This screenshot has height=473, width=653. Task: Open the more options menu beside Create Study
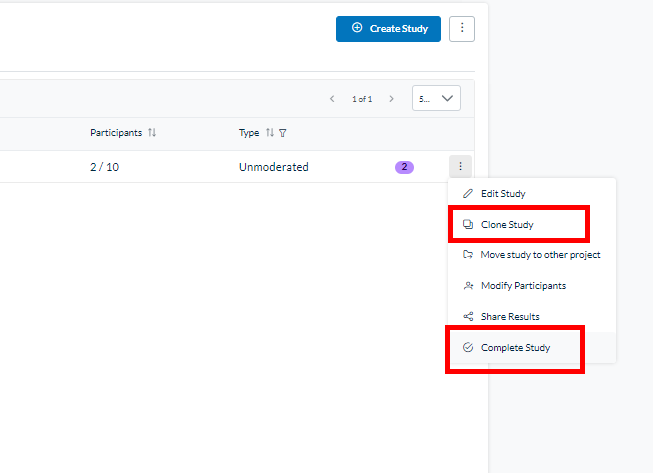point(462,29)
